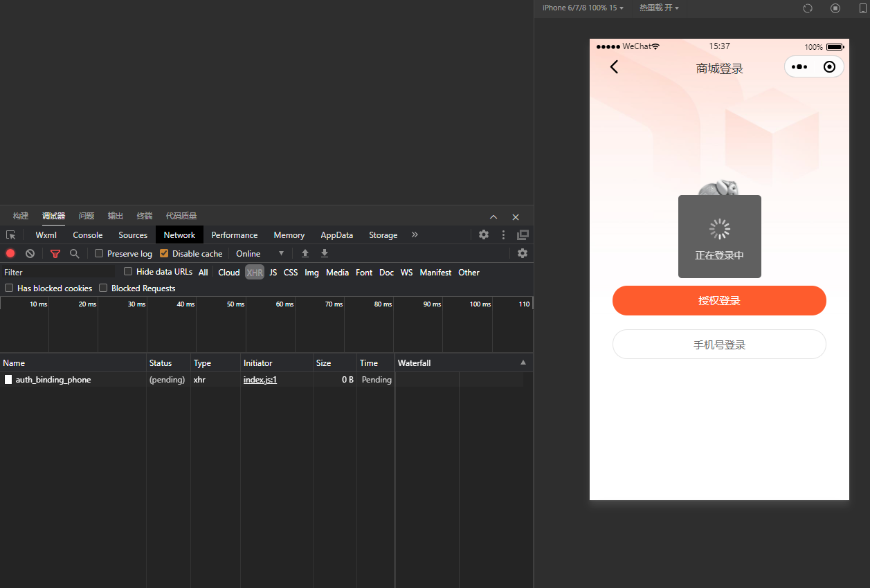Screen dimensions: 870x588
Task: Toggle the network filter funnel icon
Action: click(x=55, y=253)
